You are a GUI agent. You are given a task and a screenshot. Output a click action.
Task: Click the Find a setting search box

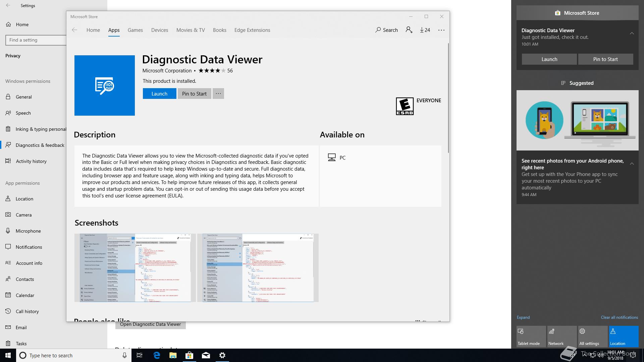[36, 40]
